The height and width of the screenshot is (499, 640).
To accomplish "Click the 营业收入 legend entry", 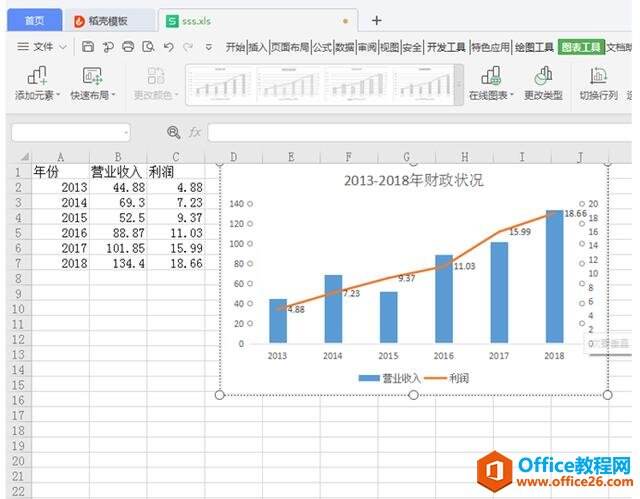I will [389, 378].
